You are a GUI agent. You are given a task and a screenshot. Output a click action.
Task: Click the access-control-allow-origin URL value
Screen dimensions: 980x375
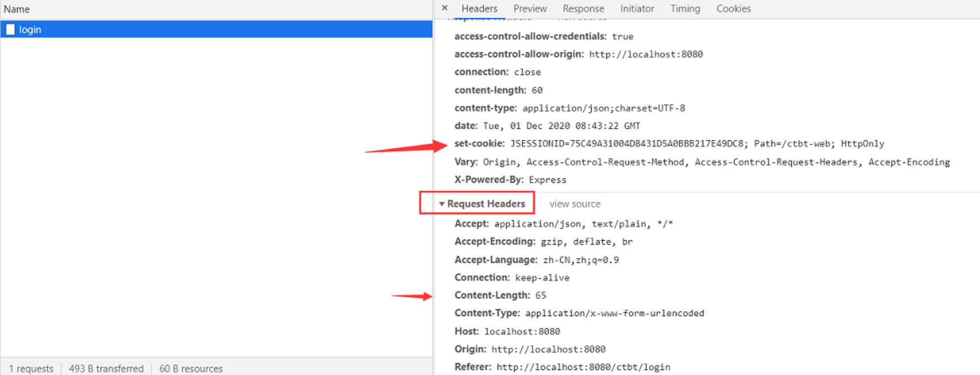645,54
